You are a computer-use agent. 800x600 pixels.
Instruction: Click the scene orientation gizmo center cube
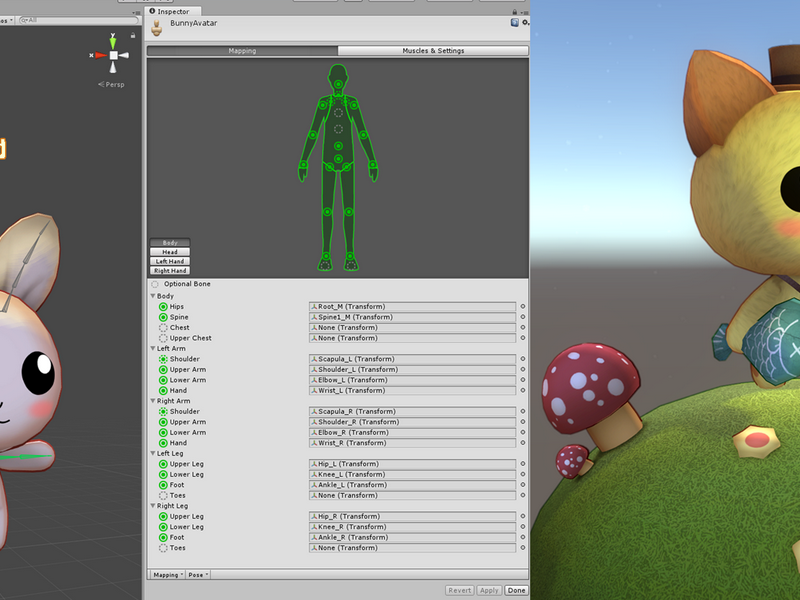point(113,55)
